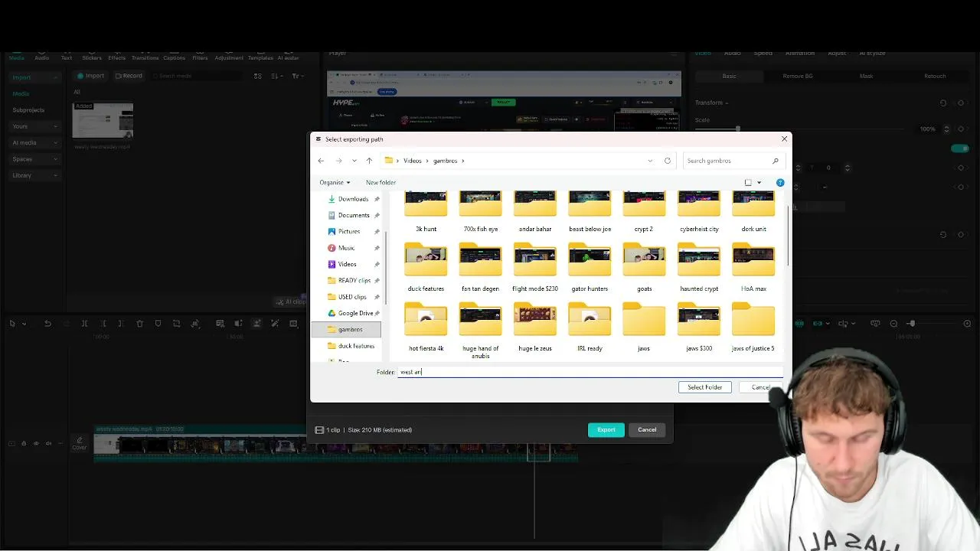
Task: Go back in the file dialog
Action: (321, 161)
